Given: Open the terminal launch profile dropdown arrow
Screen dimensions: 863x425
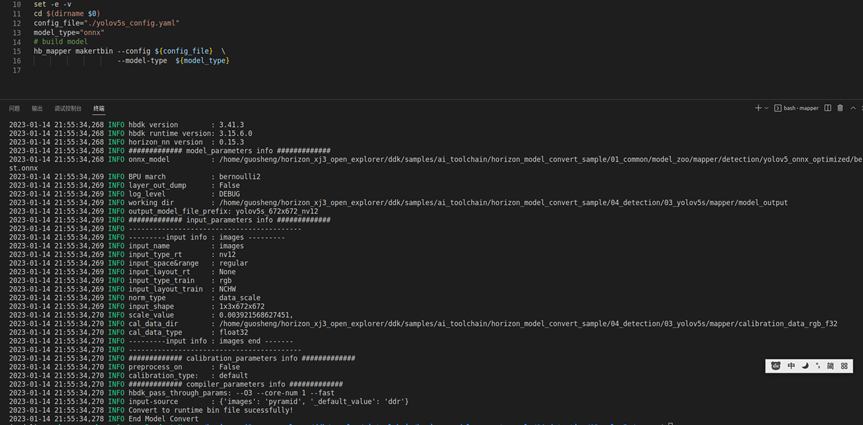Looking at the screenshot, I should tap(767, 108).
